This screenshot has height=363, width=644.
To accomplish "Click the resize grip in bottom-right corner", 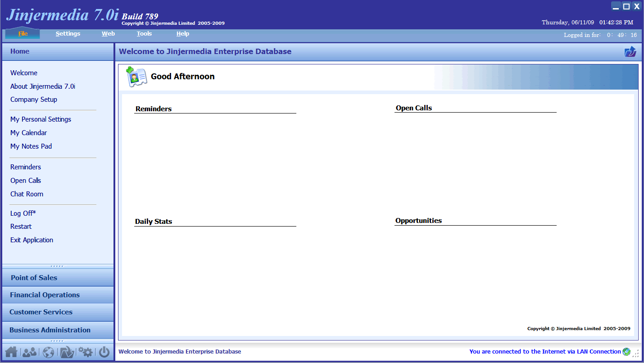I will pos(636,354).
